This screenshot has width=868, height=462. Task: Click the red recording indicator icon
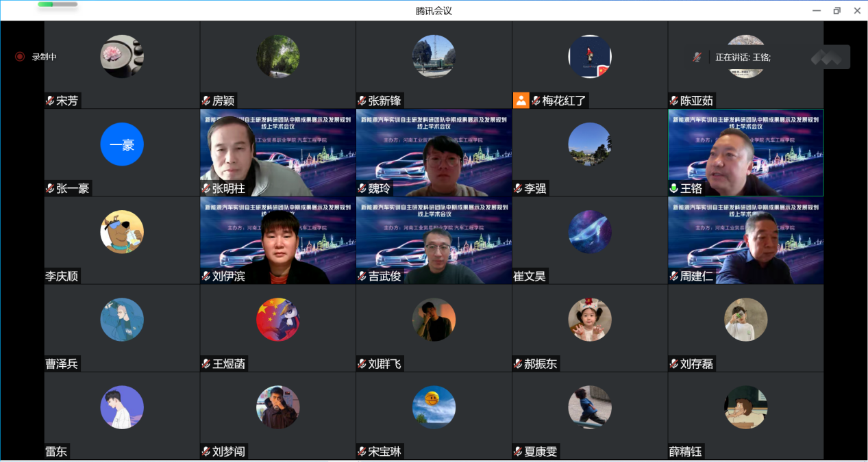[x=20, y=57]
